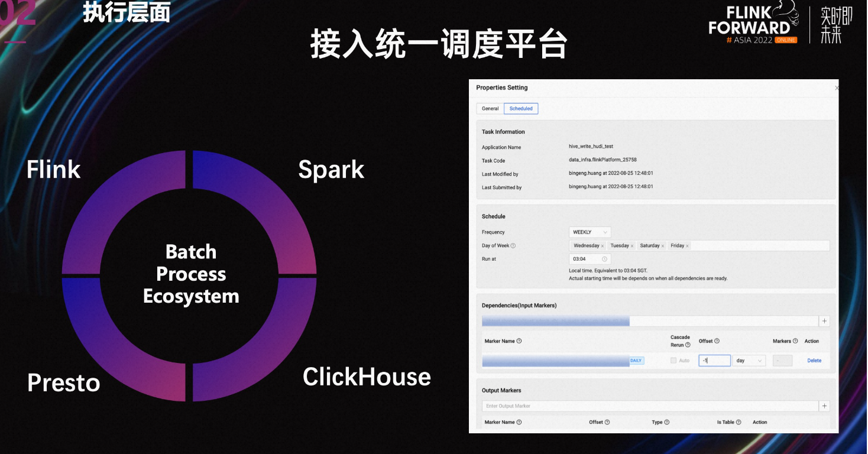Click the application name hive_write_hudi_test
Screen dimensions: 868x454
[591, 146]
